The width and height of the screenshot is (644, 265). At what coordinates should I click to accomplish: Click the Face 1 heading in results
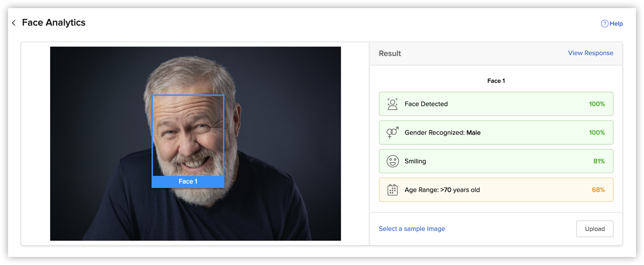[x=496, y=81]
